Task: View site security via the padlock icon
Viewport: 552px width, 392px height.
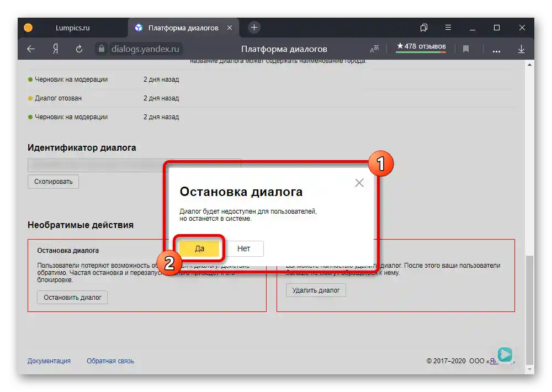Action: [x=102, y=49]
